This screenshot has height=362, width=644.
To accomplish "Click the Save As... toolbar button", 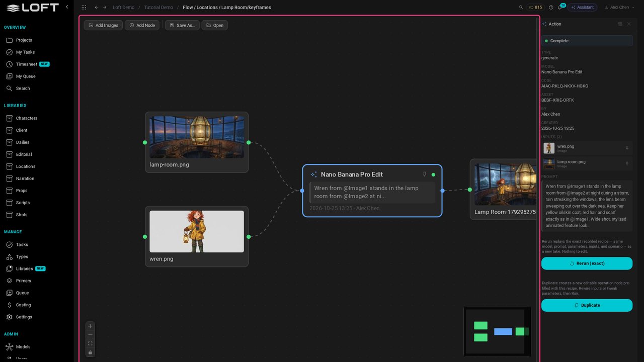I will (x=182, y=25).
